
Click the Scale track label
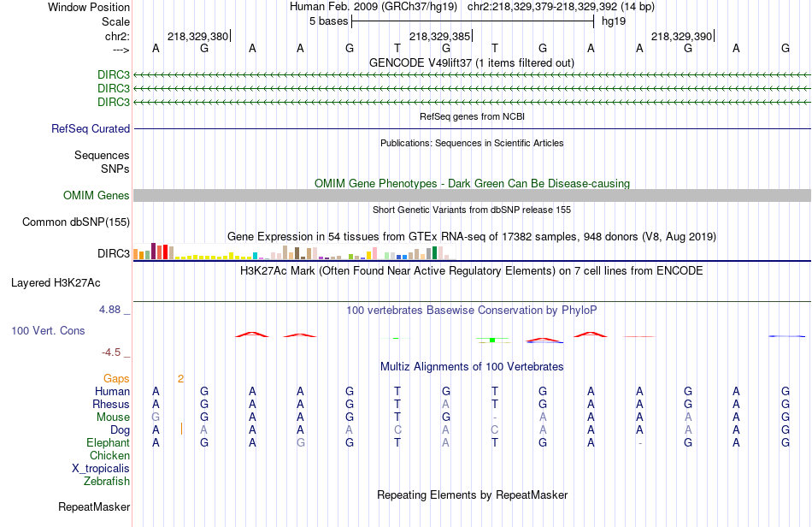click(x=115, y=21)
